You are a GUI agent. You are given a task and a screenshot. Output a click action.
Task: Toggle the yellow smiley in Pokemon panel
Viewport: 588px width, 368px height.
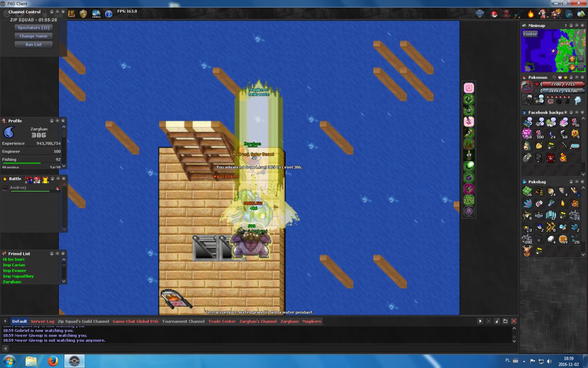tap(565, 77)
